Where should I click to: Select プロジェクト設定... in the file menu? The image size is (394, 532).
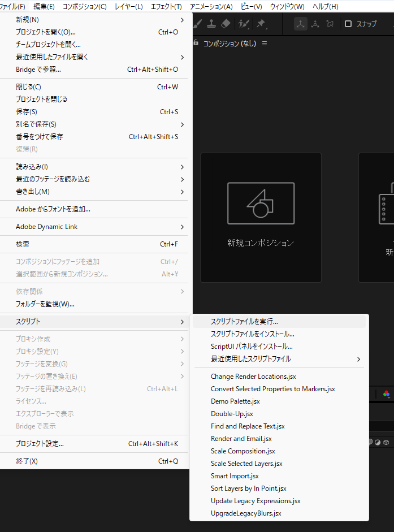[40, 444]
